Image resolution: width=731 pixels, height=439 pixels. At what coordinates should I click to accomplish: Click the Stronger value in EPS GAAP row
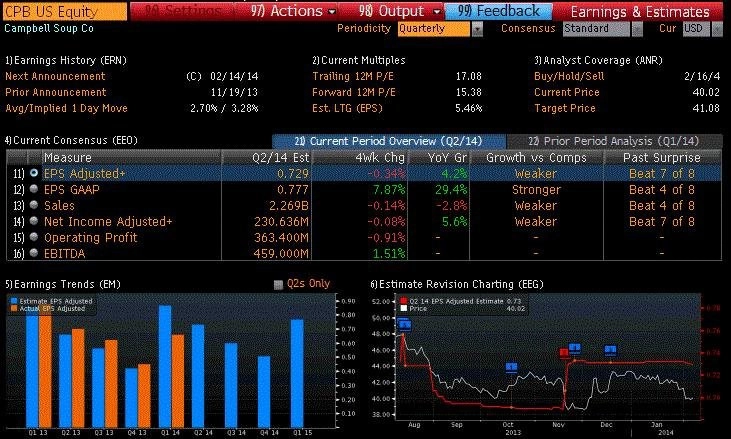(536, 190)
